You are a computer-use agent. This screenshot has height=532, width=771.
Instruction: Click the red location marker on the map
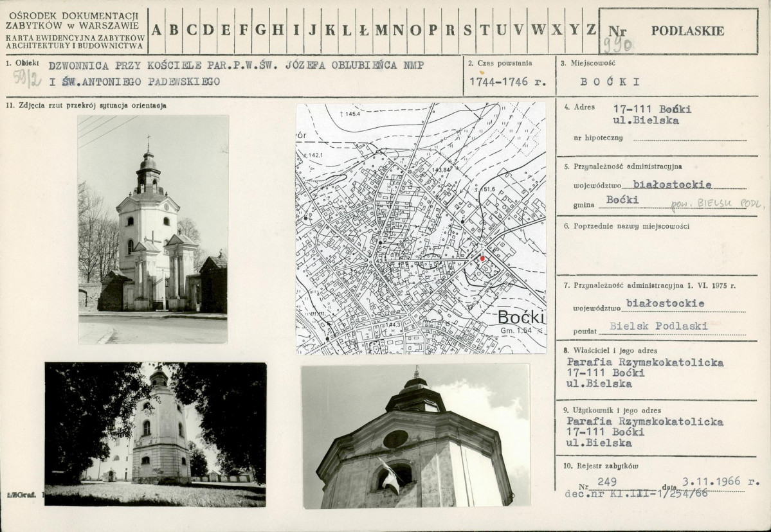point(483,258)
